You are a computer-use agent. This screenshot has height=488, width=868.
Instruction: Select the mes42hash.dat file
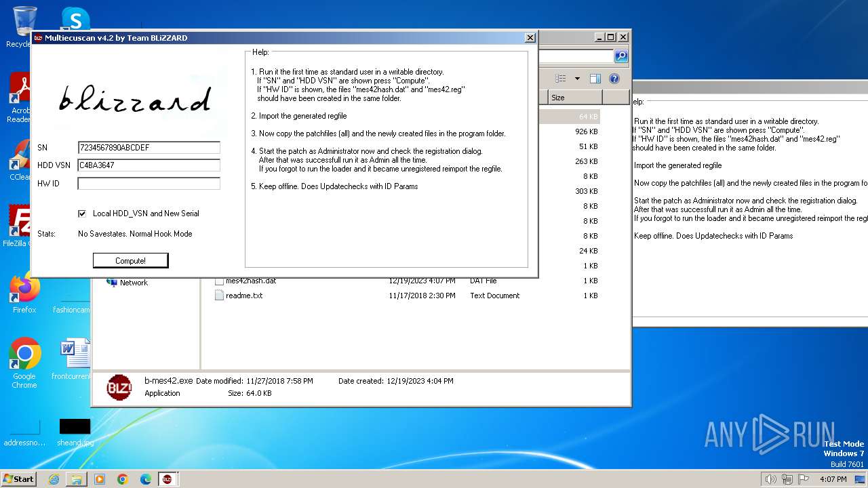(251, 281)
